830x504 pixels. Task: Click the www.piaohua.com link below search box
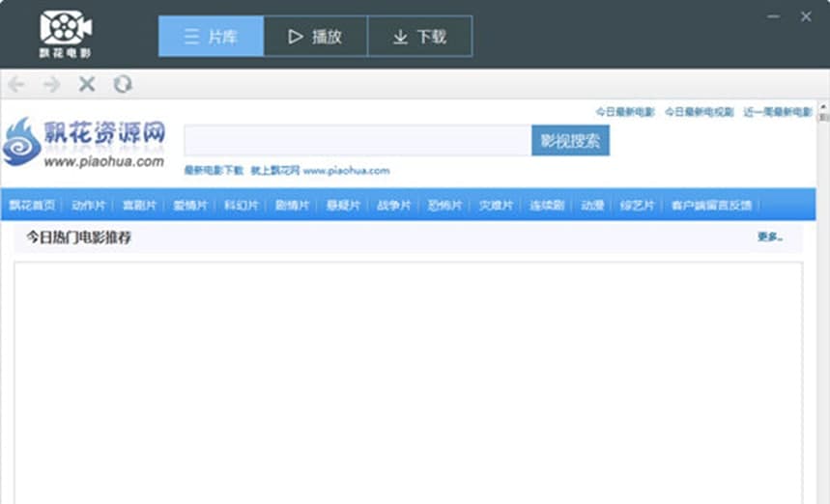[346, 171]
